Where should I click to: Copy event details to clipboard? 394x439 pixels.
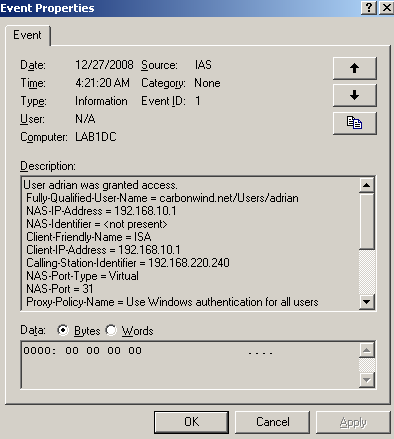pyautogui.click(x=355, y=123)
